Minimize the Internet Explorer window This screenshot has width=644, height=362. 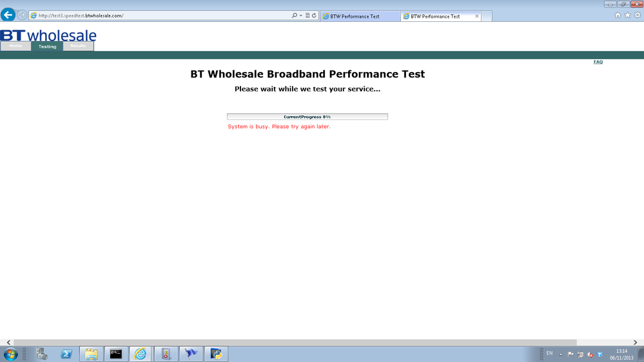point(610,4)
